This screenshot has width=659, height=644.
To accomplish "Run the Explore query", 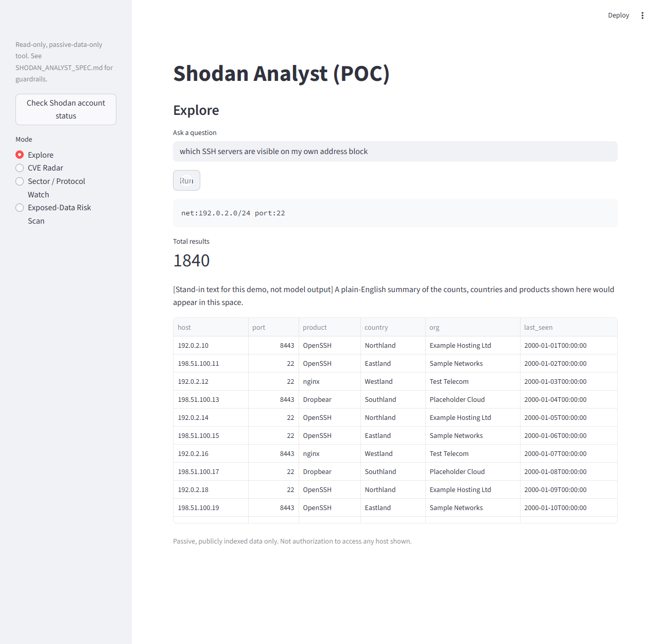I will pyautogui.click(x=186, y=180).
